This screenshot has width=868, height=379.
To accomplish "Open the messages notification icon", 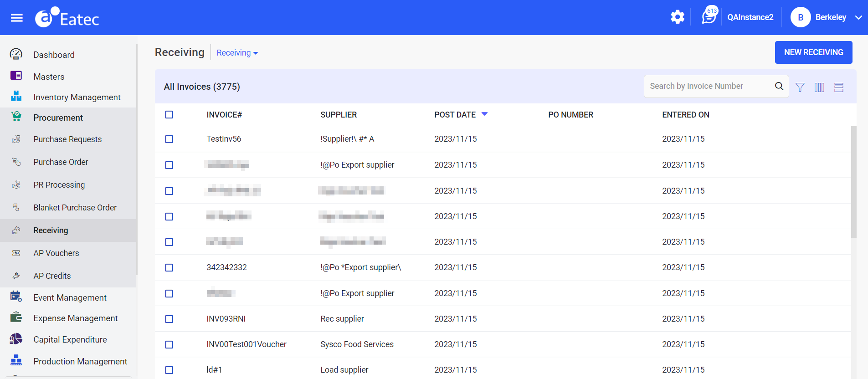I will (709, 17).
